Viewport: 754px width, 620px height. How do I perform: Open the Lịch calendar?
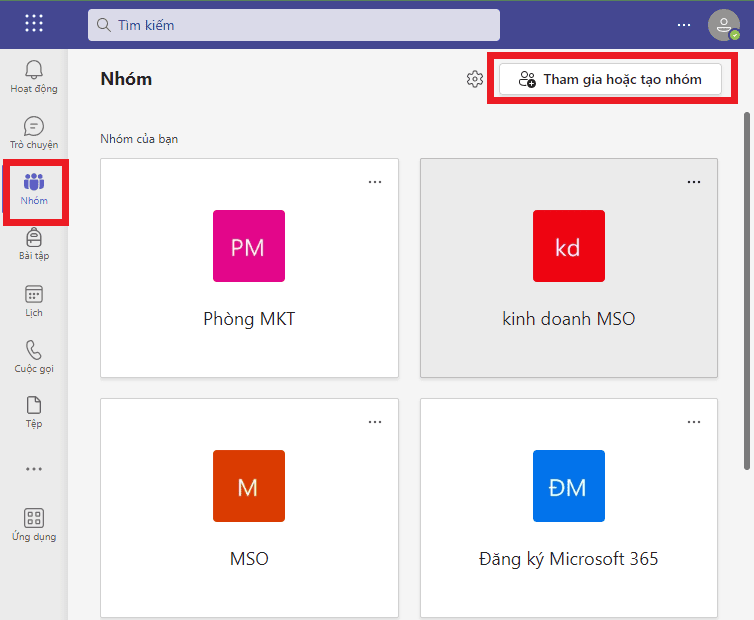point(34,301)
